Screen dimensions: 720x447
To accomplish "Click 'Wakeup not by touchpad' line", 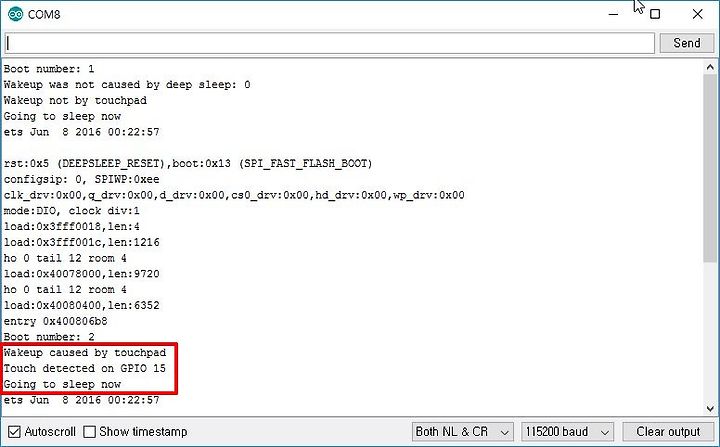I will pyautogui.click(x=75, y=101).
